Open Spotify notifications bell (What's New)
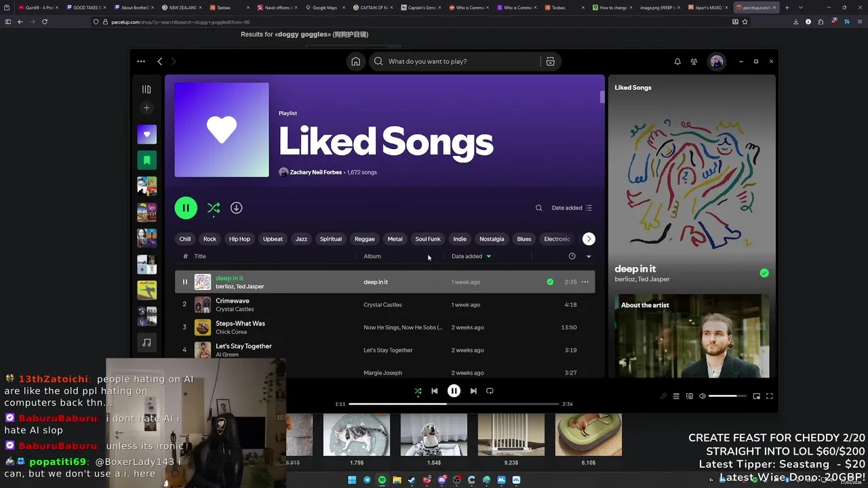Image resolution: width=868 pixels, height=488 pixels. point(677,62)
